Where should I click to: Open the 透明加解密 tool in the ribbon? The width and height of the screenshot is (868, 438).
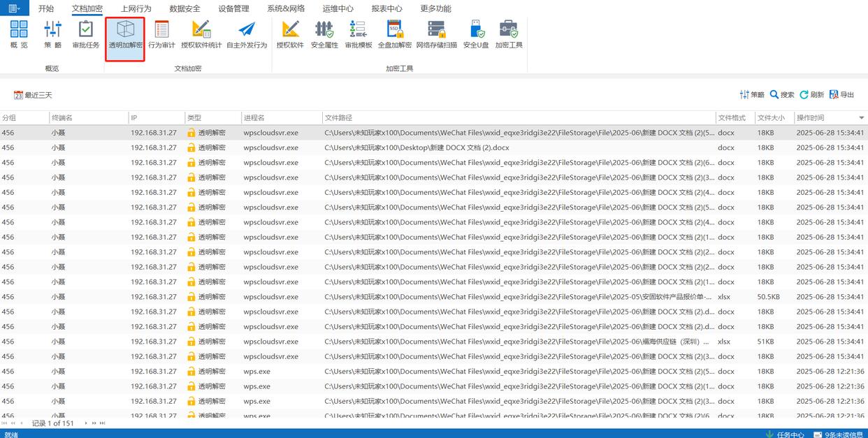(x=125, y=34)
